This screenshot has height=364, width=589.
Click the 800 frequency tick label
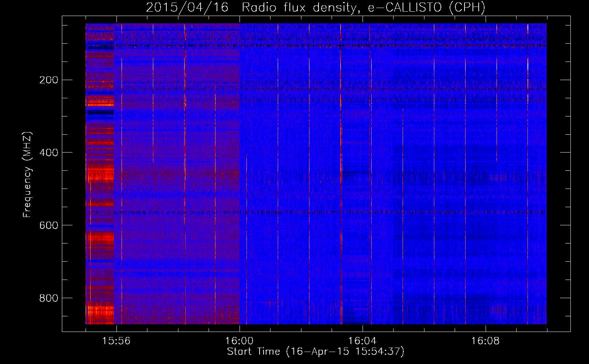pos(49,298)
